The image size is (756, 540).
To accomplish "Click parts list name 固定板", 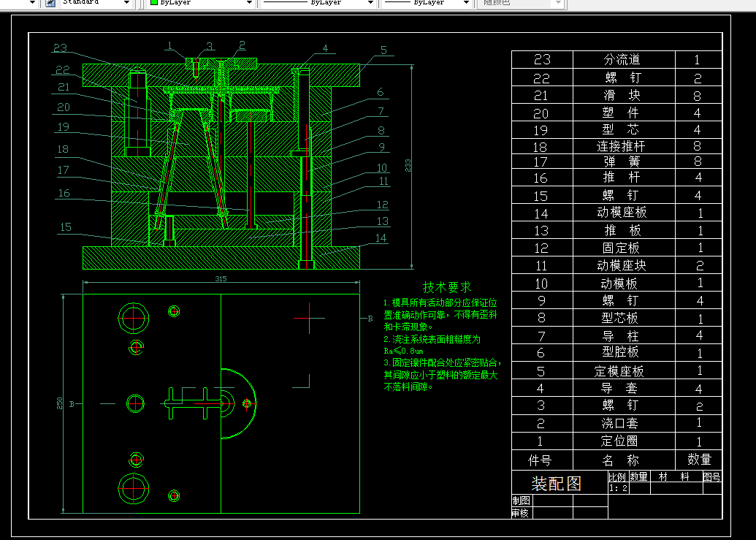I will click(621, 248).
